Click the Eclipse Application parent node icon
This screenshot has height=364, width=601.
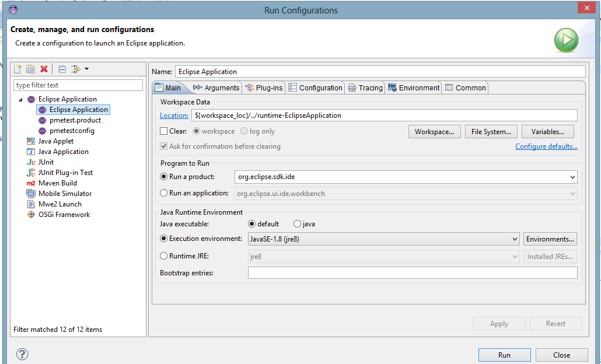(31, 99)
